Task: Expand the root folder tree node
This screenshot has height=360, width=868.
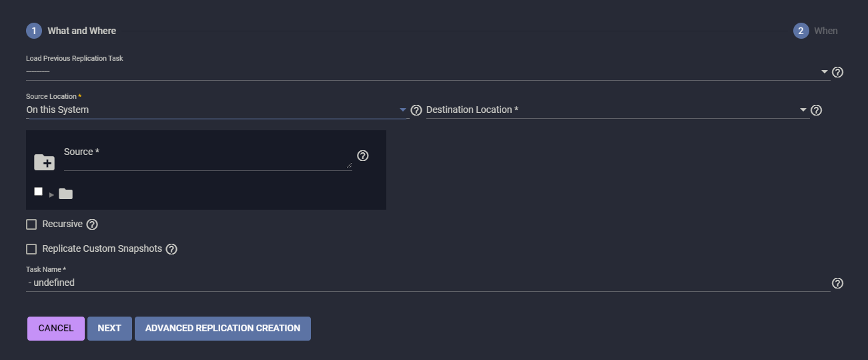Action: click(x=51, y=194)
